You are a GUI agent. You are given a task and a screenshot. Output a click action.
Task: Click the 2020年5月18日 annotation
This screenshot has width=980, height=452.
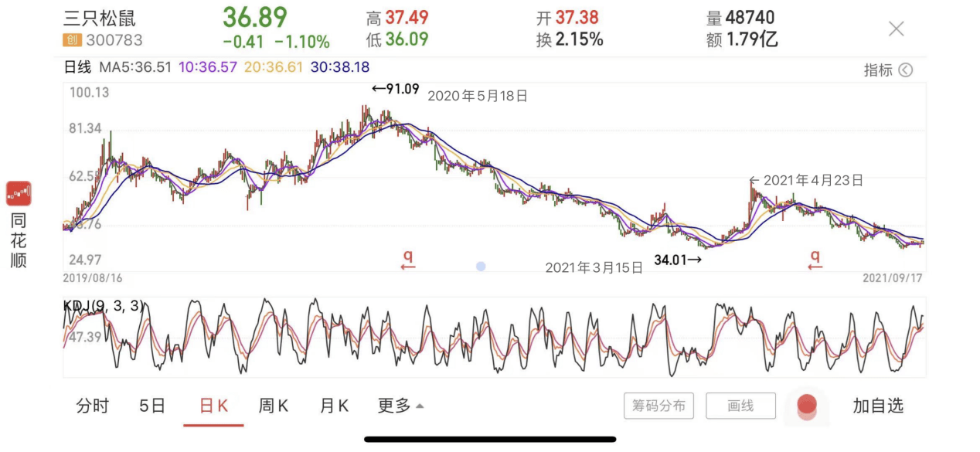478,96
